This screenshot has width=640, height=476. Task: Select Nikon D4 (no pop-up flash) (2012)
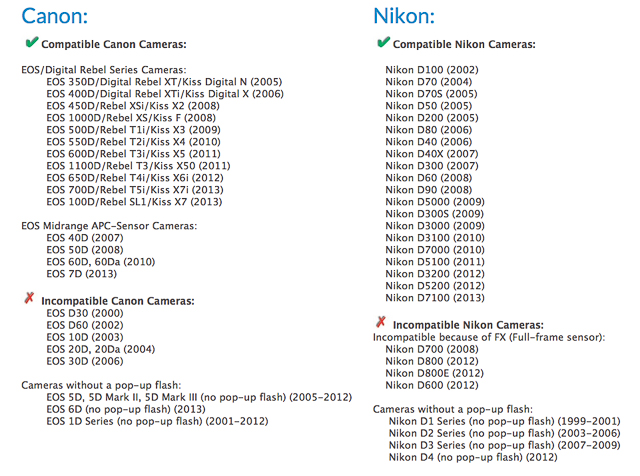(x=473, y=457)
